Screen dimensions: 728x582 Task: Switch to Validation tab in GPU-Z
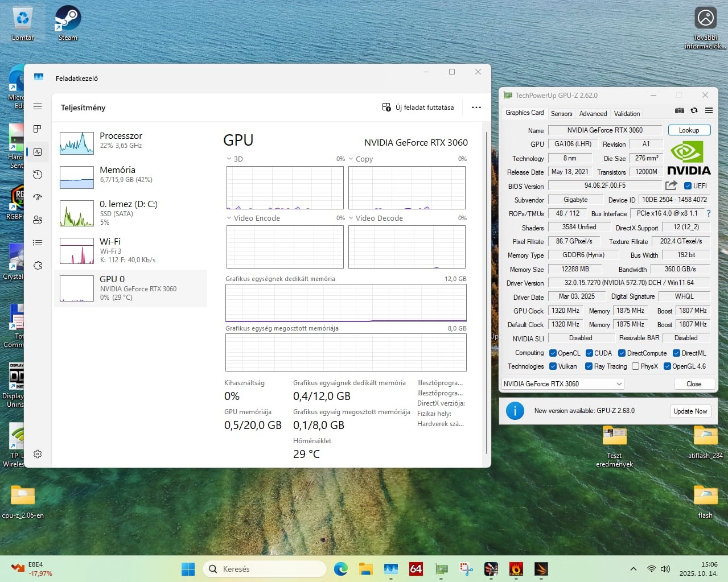point(627,114)
